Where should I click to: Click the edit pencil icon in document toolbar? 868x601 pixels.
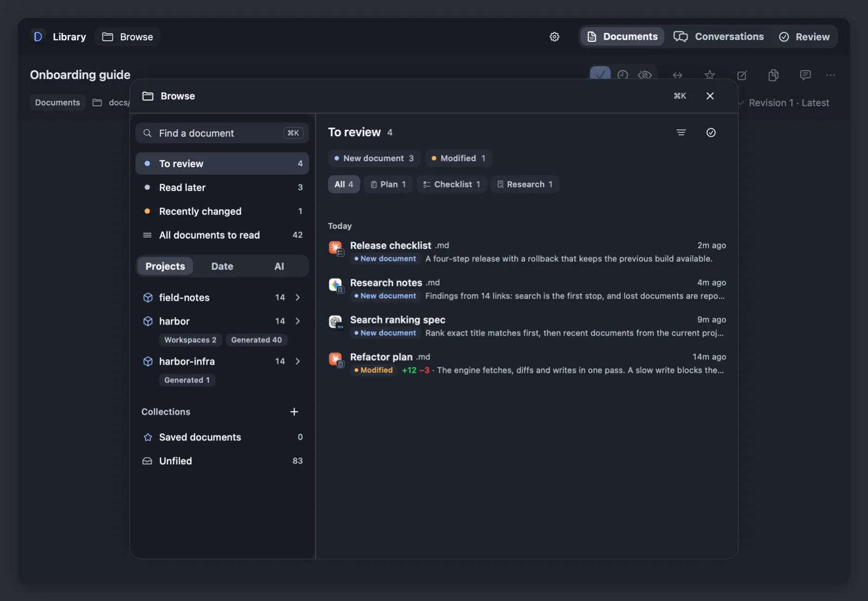(x=742, y=75)
